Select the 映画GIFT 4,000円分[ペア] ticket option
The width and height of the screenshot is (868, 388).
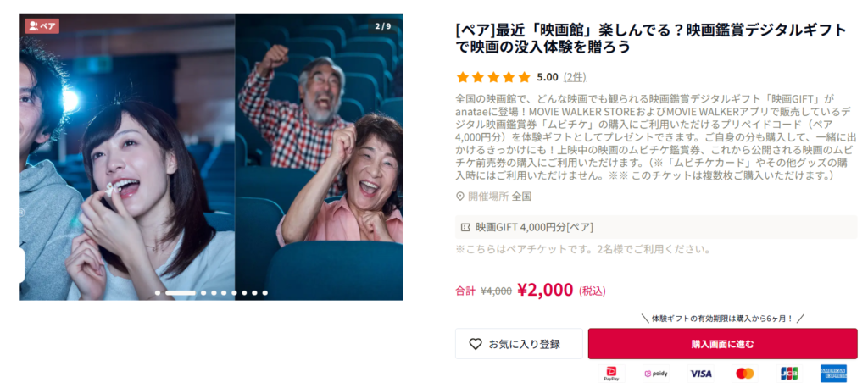pos(656,227)
